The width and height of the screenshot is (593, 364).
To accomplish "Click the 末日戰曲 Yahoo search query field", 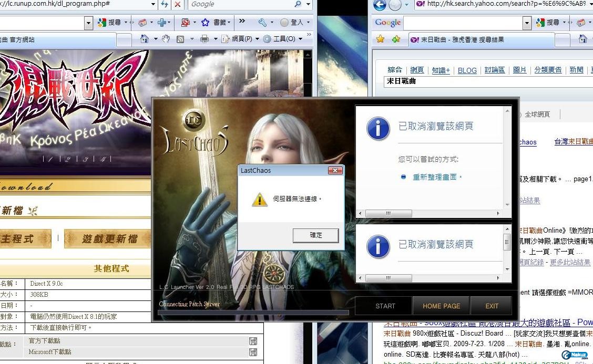I will point(488,81).
